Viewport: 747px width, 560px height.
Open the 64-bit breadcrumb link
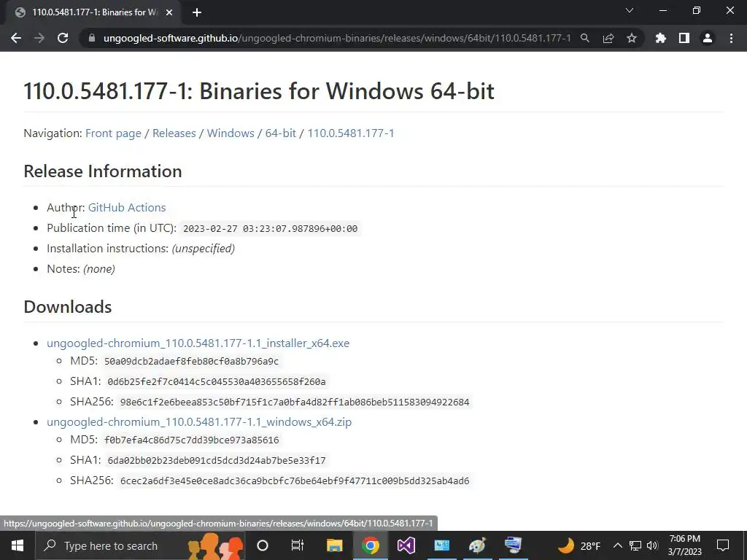[x=281, y=133]
